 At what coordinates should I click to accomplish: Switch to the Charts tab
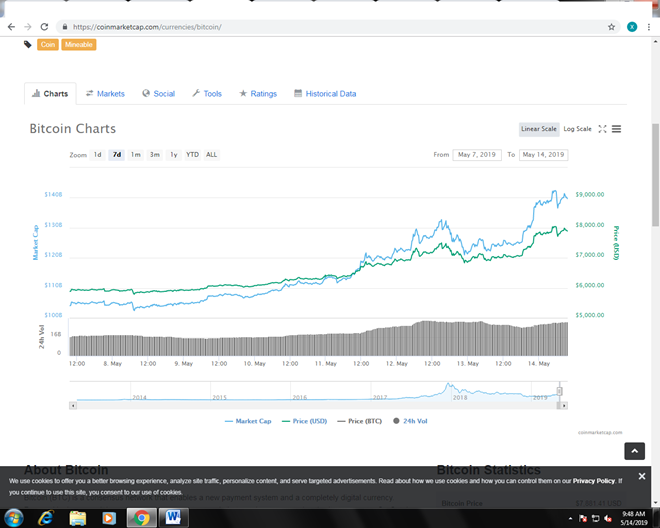[50, 93]
